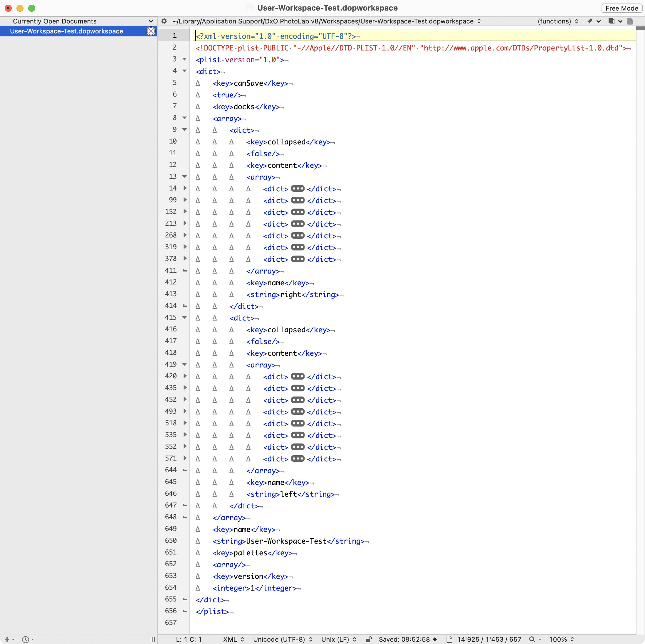
Task: Open the counterparts/includes stacked-pages icon
Action: pos(611,21)
